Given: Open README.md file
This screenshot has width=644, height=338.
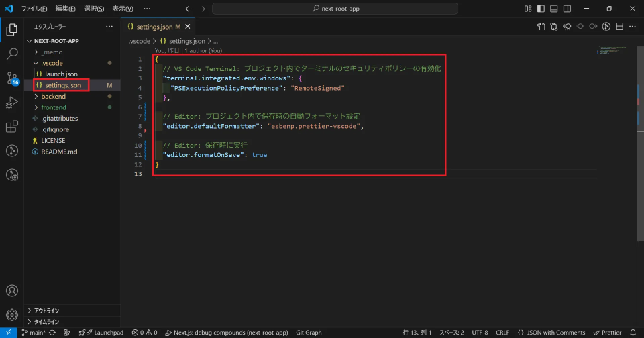Looking at the screenshot, I should click(59, 152).
